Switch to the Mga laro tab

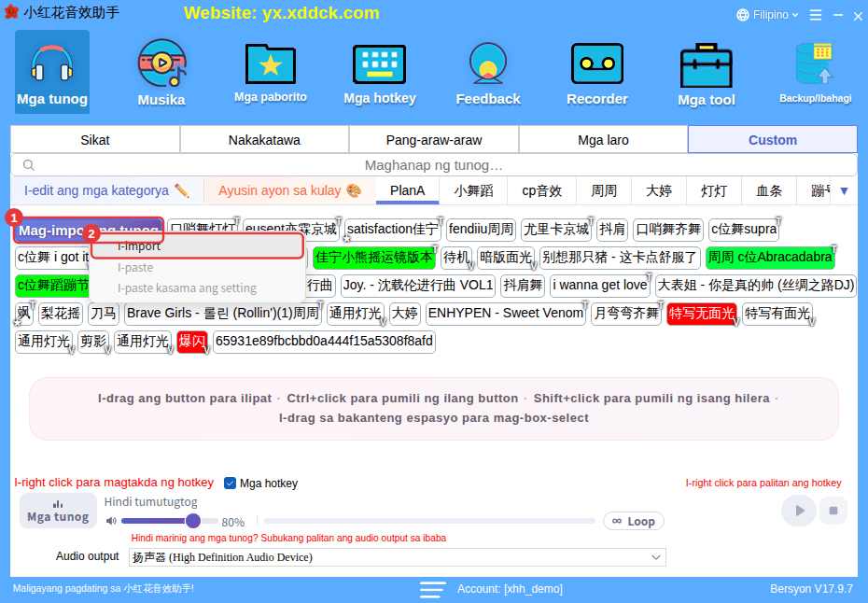click(x=603, y=139)
